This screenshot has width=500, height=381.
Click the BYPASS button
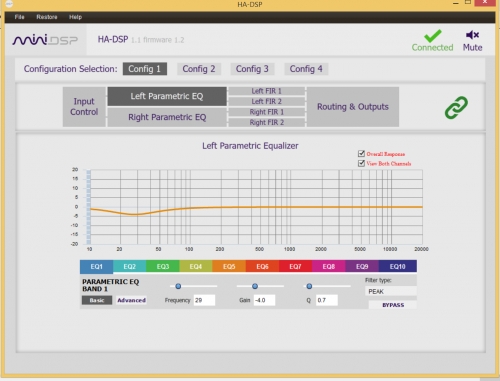pyautogui.click(x=393, y=305)
